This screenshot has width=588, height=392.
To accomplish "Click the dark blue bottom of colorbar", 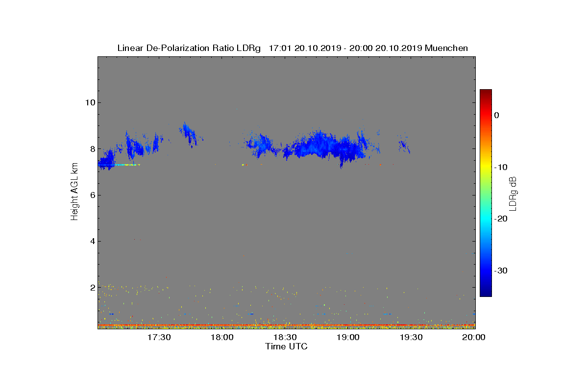I will click(486, 294).
